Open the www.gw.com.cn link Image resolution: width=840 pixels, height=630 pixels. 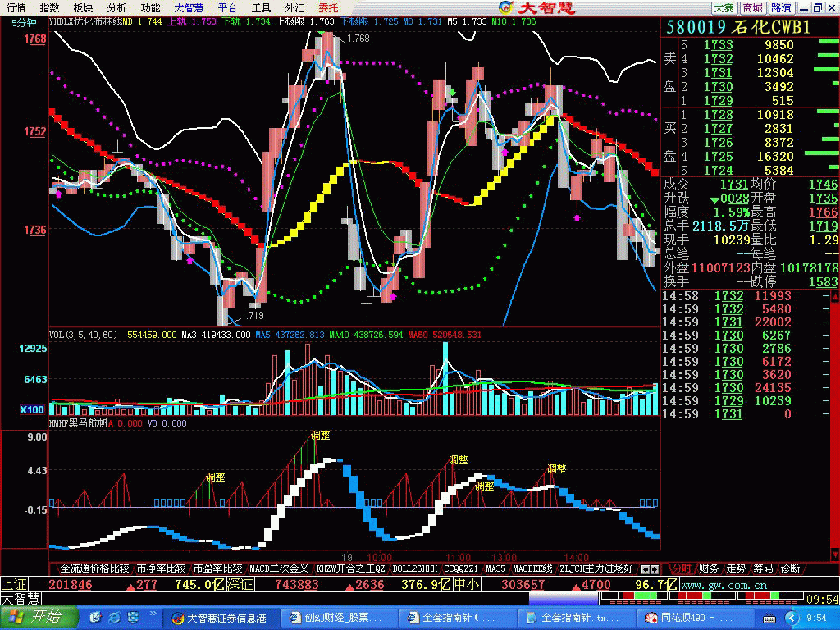coord(724,586)
